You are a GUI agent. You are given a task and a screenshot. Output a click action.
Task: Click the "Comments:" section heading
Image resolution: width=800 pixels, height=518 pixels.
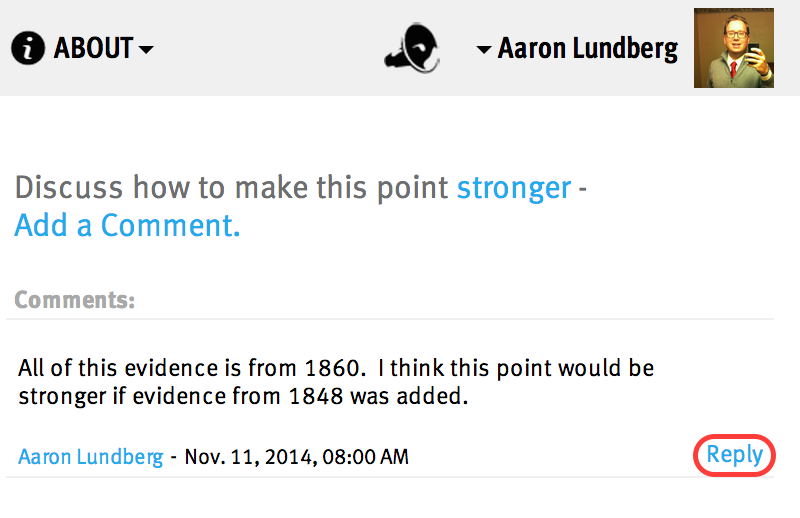pyautogui.click(x=74, y=300)
